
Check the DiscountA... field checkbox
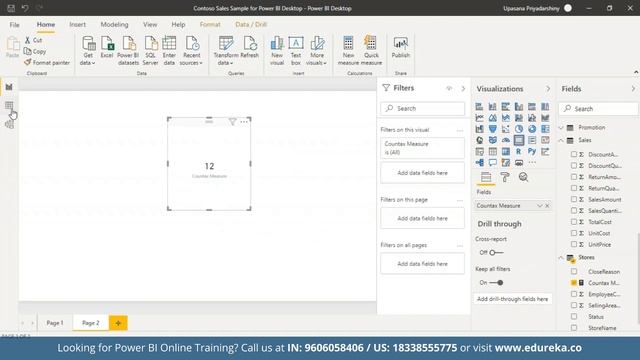click(x=574, y=154)
